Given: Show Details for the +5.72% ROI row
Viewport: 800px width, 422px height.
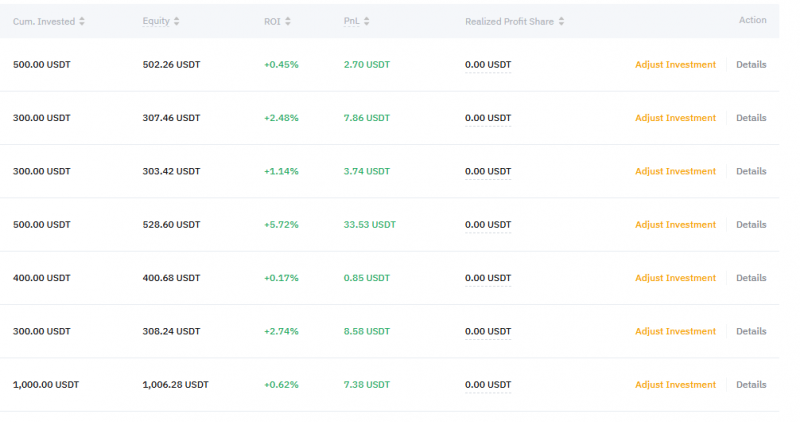Looking at the screenshot, I should (751, 225).
